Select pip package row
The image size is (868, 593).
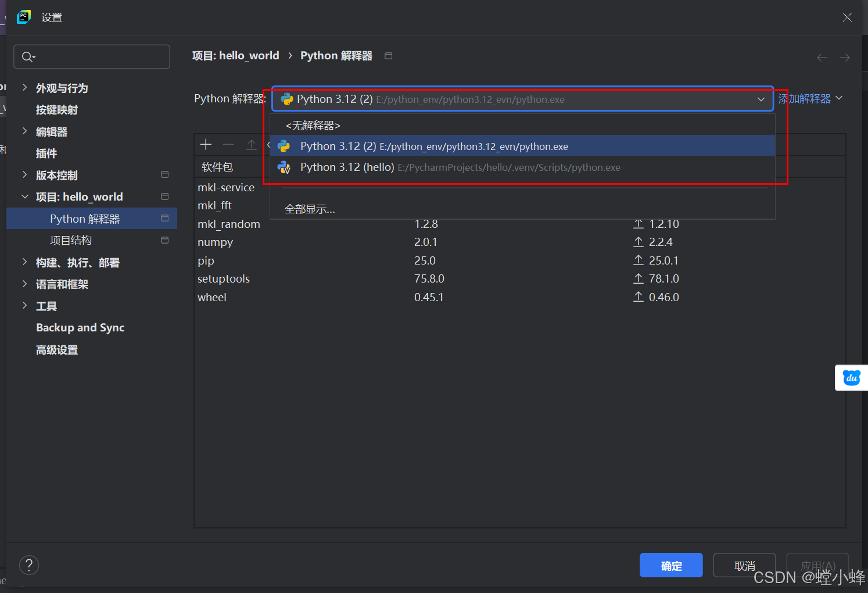pos(520,260)
